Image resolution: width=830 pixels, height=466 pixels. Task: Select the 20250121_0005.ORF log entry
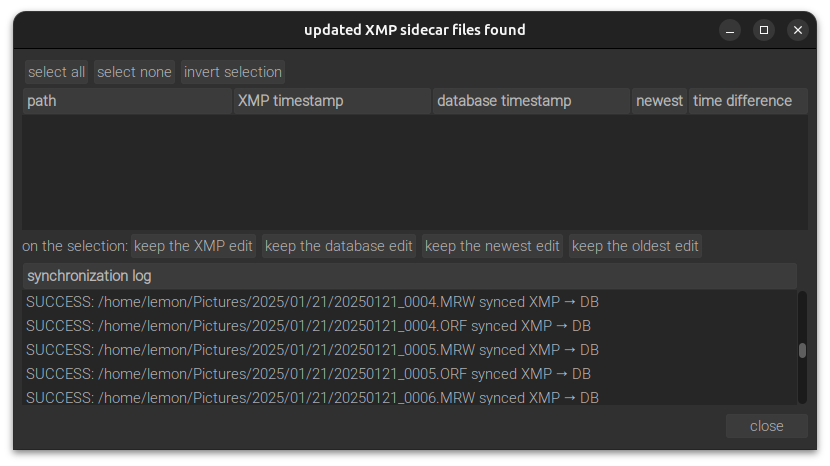click(308, 374)
